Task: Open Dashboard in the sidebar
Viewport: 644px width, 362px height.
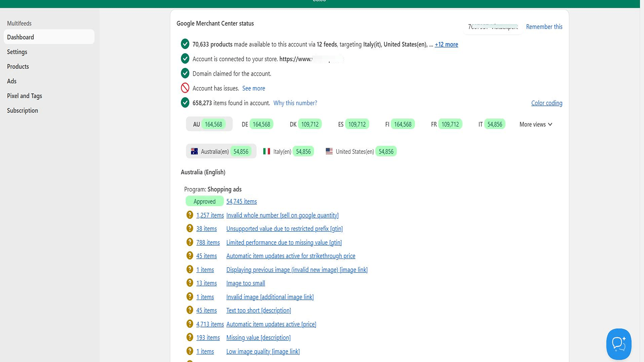Action: pyautogui.click(x=49, y=37)
